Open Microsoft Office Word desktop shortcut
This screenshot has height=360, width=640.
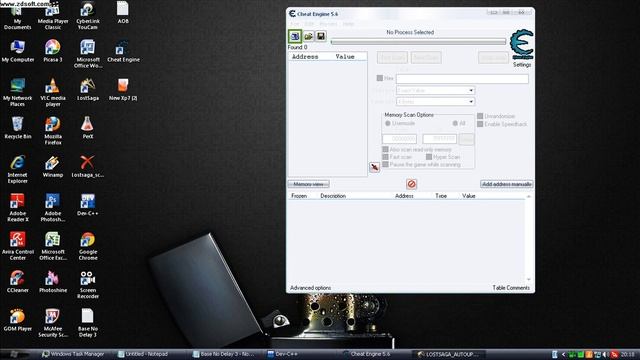(x=88, y=54)
